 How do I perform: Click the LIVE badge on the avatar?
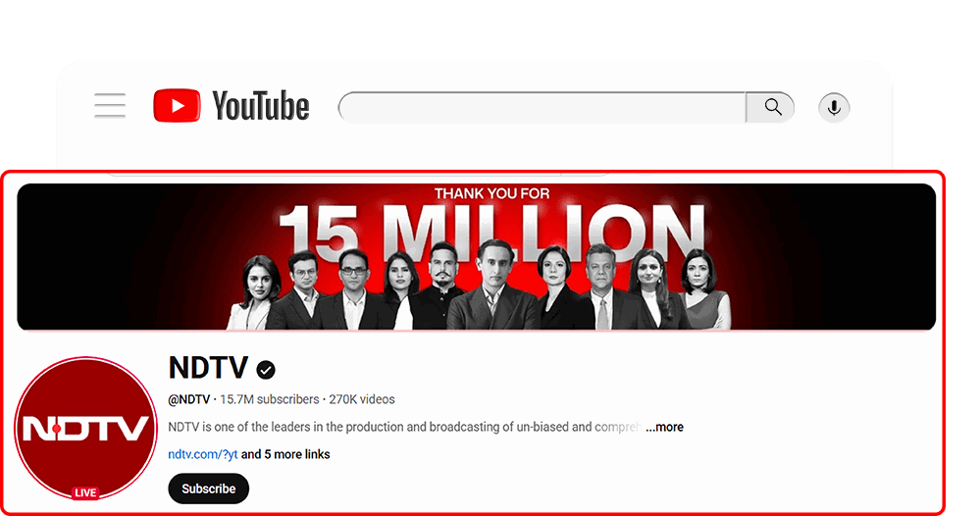click(x=85, y=492)
